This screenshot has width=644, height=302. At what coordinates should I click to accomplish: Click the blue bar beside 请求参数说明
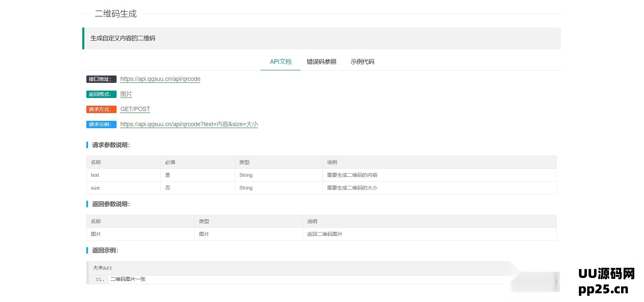point(87,145)
